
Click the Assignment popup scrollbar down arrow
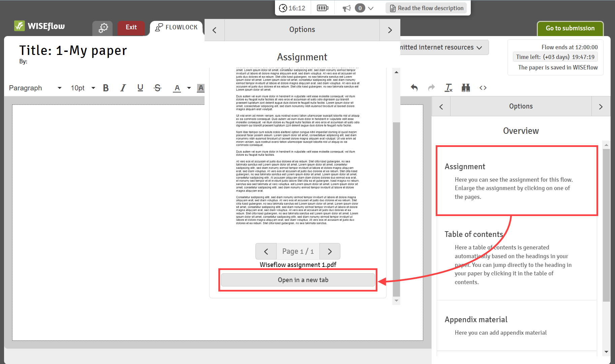click(x=396, y=301)
